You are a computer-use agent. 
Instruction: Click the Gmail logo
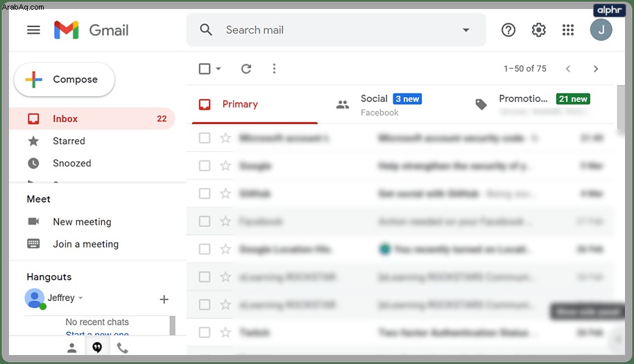pos(91,30)
